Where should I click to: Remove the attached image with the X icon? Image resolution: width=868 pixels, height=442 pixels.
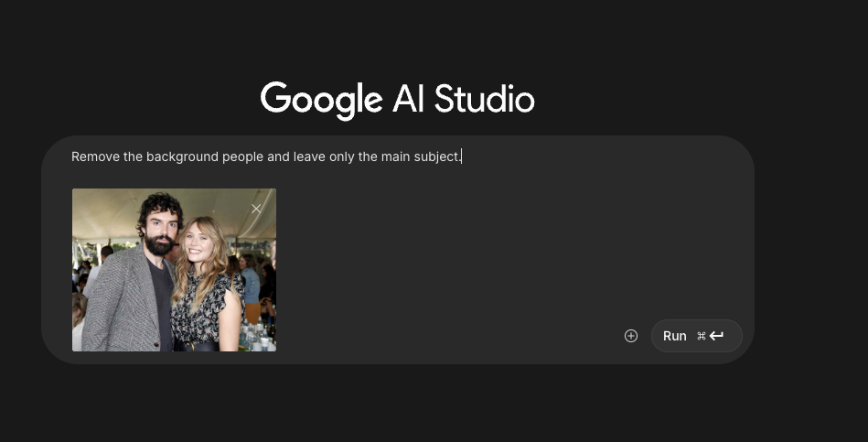coord(256,209)
